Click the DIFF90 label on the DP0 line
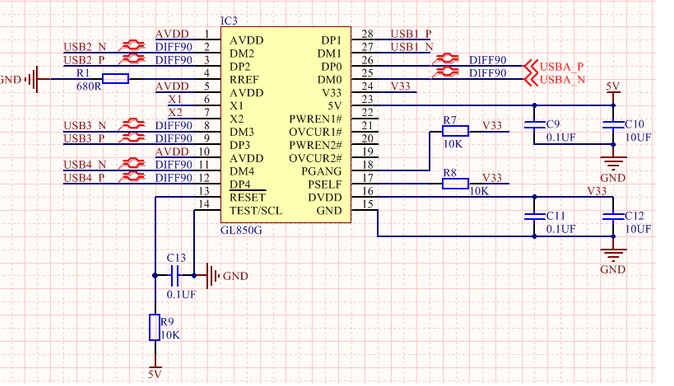 [487, 60]
